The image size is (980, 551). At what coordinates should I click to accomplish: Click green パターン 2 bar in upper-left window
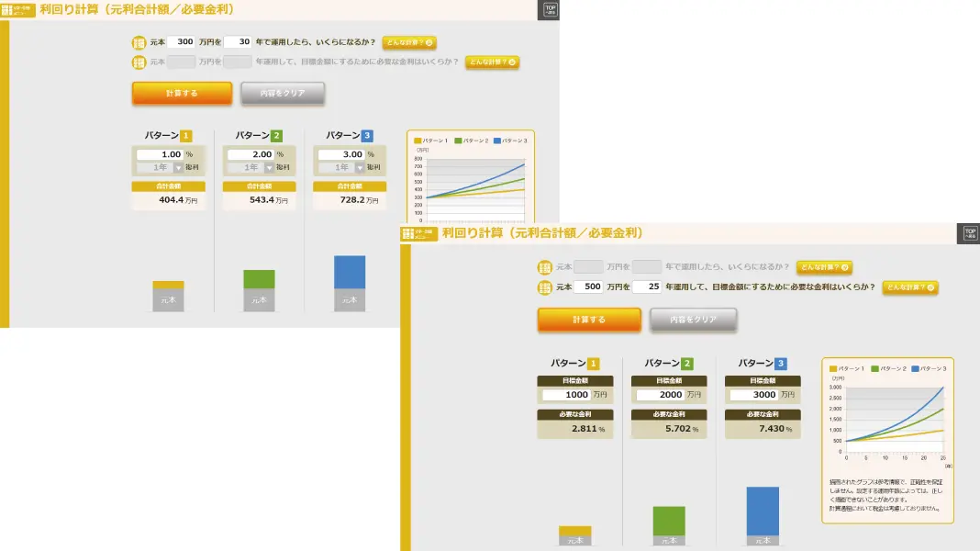click(x=259, y=279)
